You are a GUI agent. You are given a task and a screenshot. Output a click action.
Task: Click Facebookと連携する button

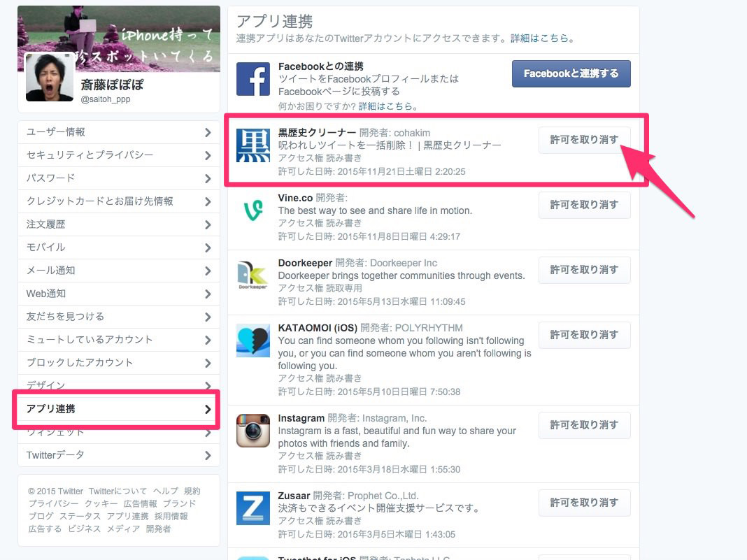[571, 73]
